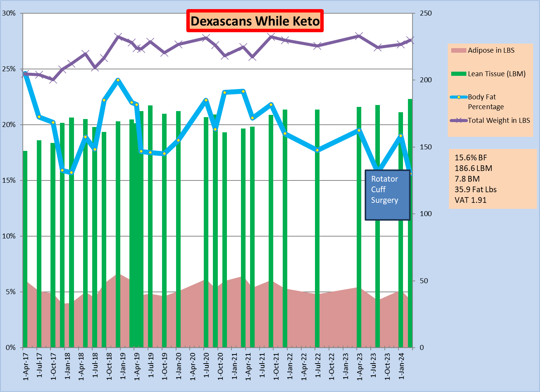The image size is (540, 392).
Task: Click the "10%" left axis label
Action: pos(9,236)
